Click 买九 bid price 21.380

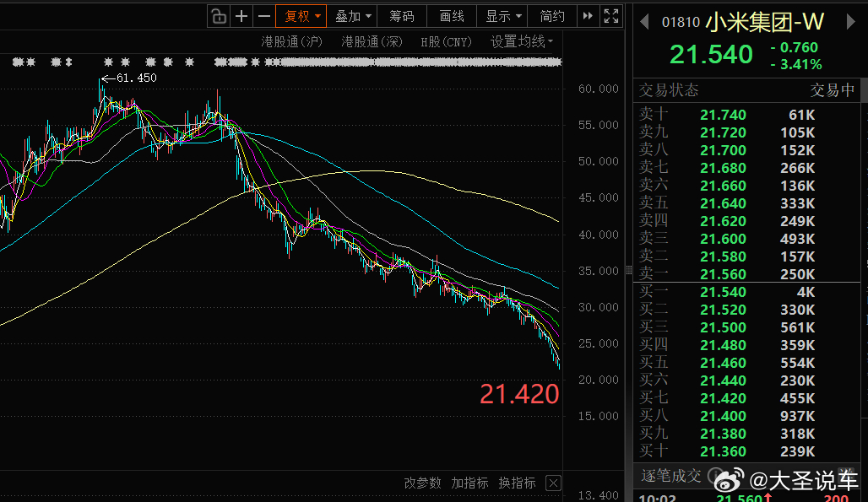click(x=723, y=434)
